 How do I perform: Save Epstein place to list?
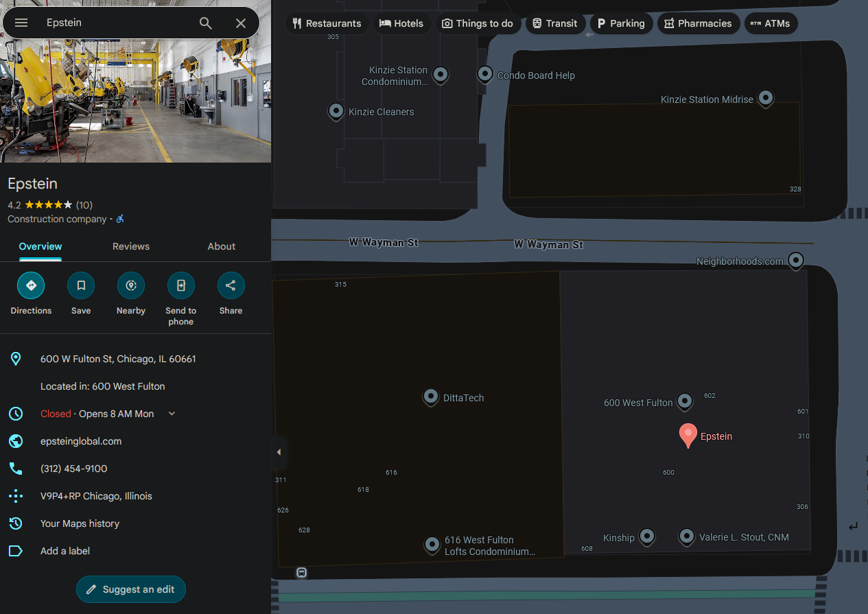click(x=81, y=285)
